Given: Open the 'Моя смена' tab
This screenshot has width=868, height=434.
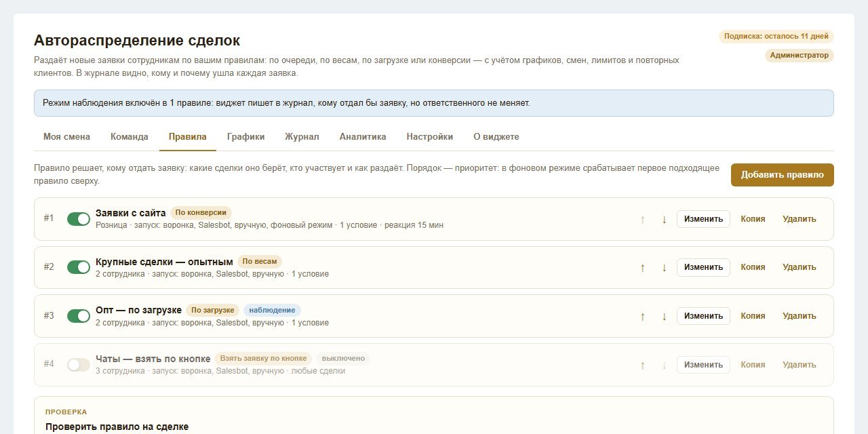Looking at the screenshot, I should pos(66,136).
